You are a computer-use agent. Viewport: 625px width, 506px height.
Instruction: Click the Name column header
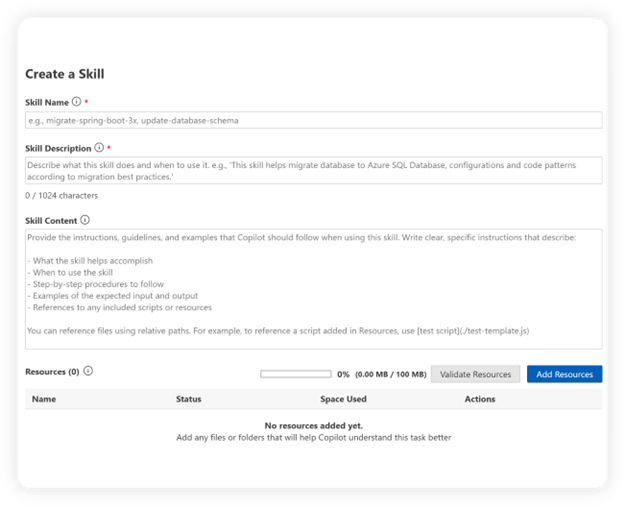coord(44,399)
